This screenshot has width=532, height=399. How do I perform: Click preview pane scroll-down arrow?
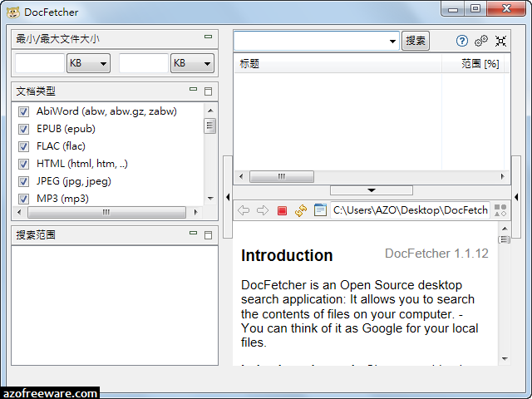(x=505, y=359)
